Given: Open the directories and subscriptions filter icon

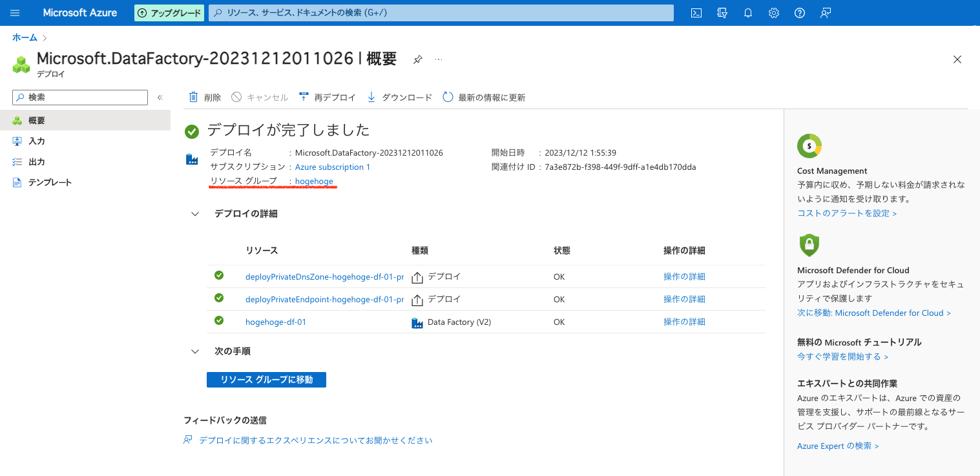Looking at the screenshot, I should (x=722, y=13).
